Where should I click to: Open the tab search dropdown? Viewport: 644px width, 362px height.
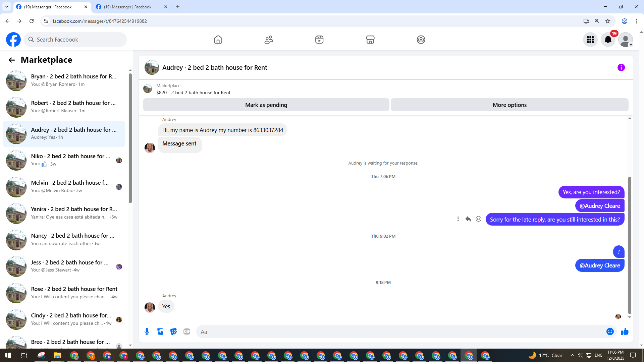point(7,7)
